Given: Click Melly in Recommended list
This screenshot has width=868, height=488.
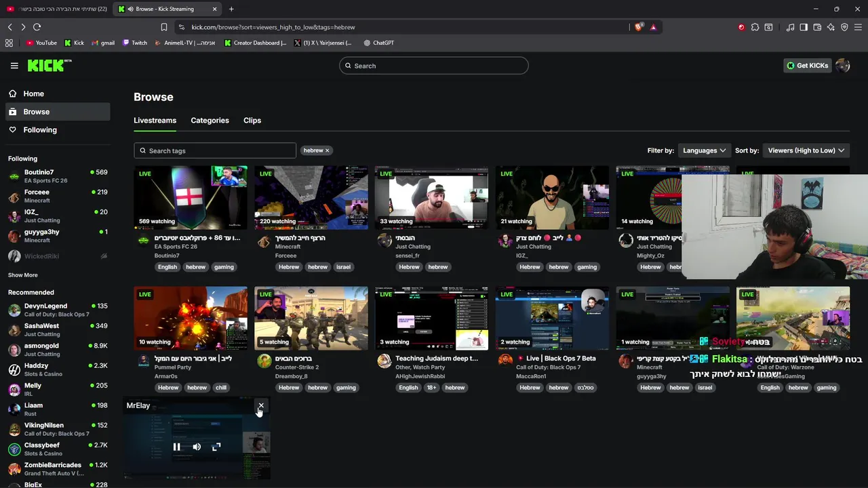Looking at the screenshot, I should 58,390.
